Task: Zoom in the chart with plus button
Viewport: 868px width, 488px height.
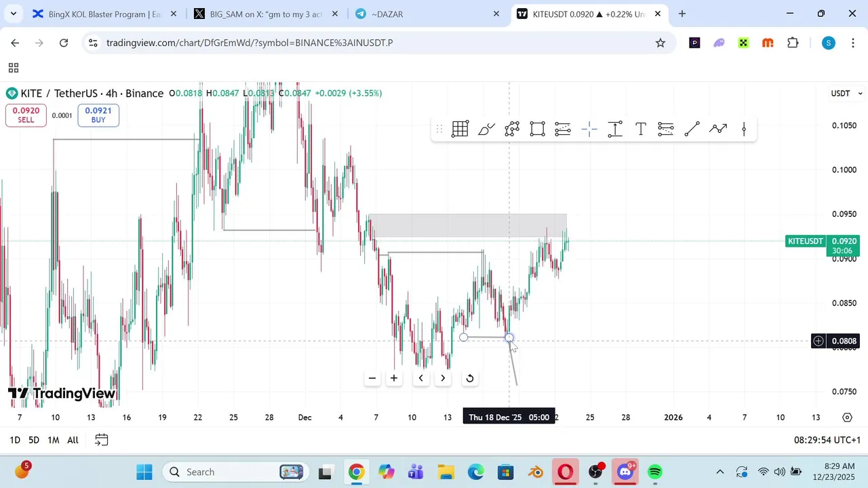Action: coord(394,378)
